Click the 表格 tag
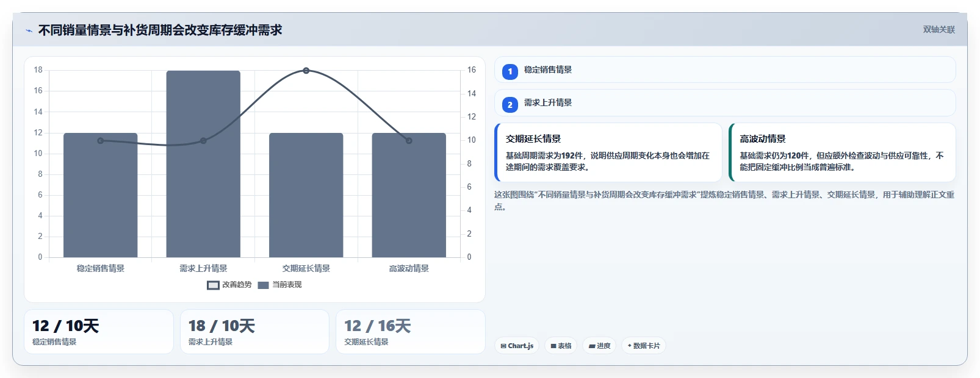980x378 pixels. (x=561, y=346)
